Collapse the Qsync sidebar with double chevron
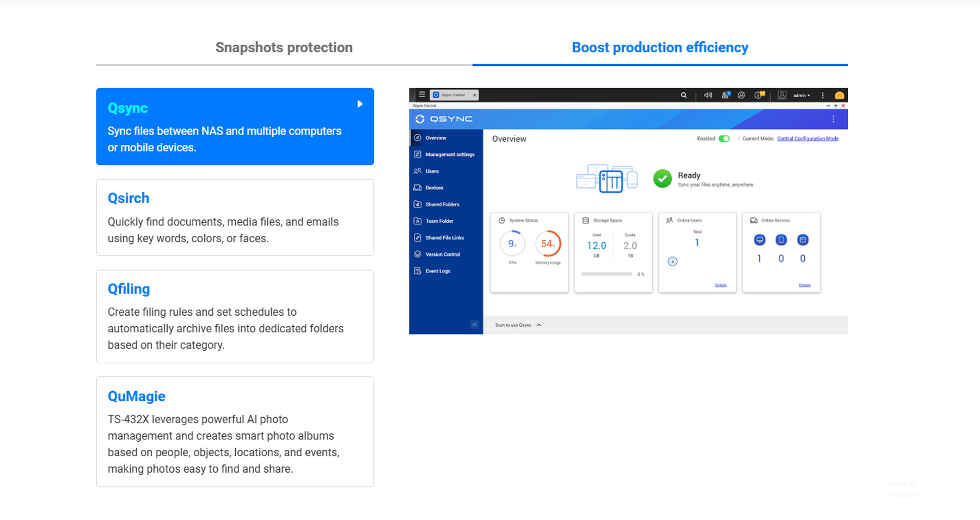980x520 pixels. [x=474, y=325]
